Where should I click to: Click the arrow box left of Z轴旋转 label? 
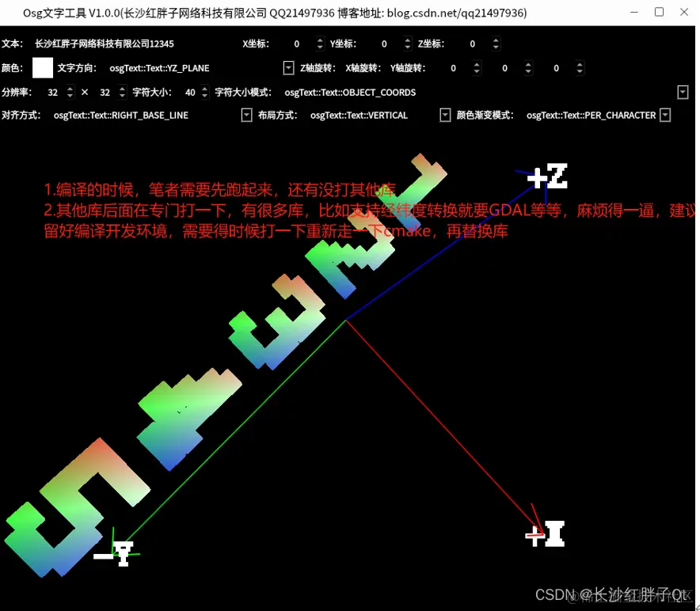[x=288, y=67]
